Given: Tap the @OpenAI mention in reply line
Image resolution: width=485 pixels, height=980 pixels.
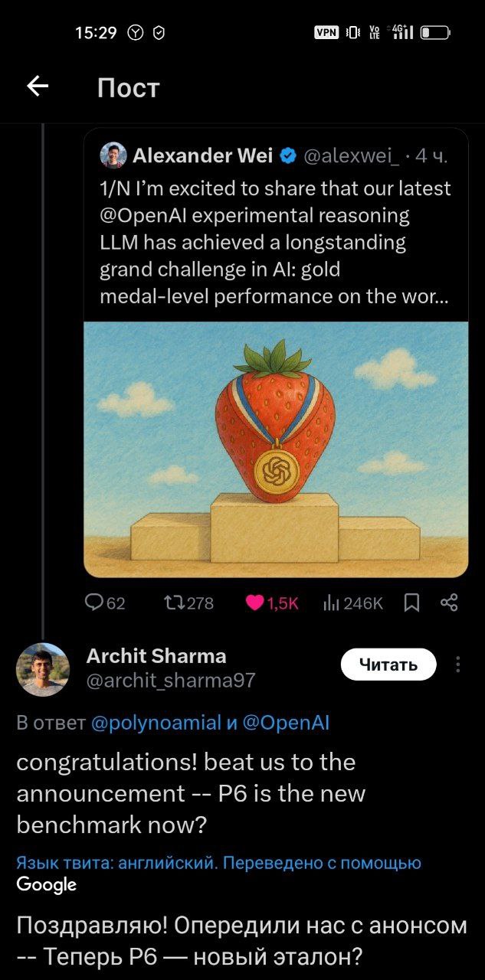Looking at the screenshot, I should click(286, 723).
